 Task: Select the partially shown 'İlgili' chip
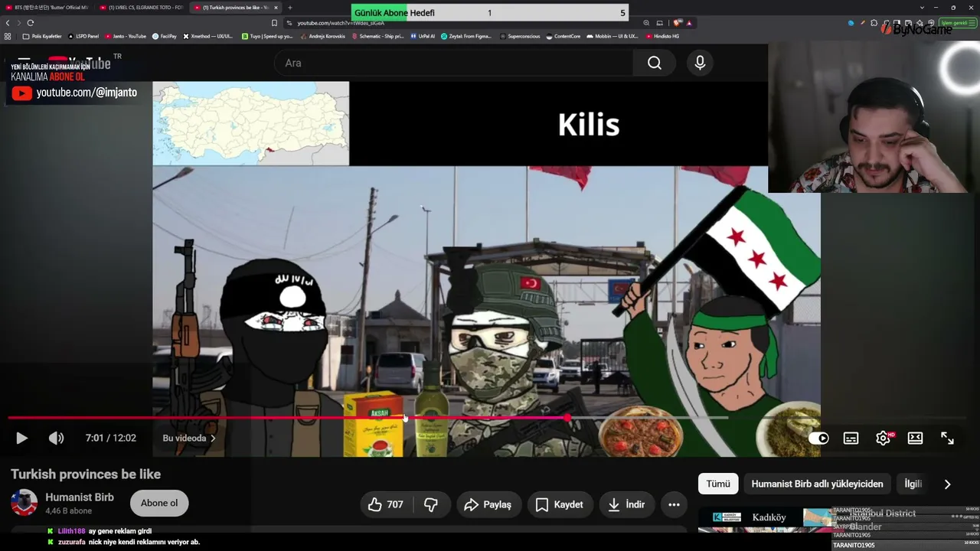(913, 484)
